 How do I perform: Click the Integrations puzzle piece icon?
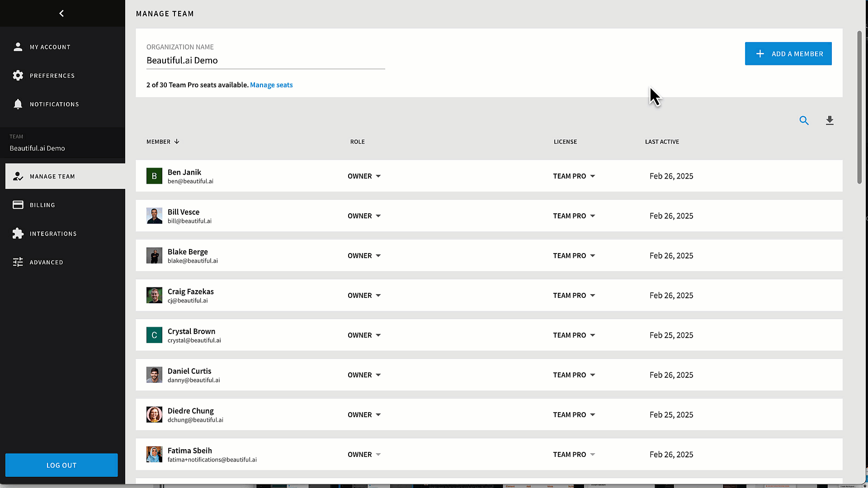pyautogui.click(x=18, y=233)
